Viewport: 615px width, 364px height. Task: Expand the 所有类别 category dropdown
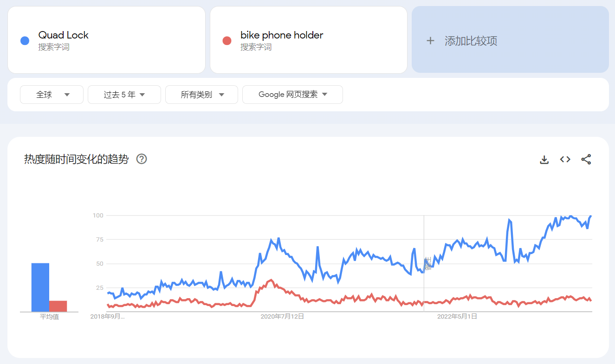201,95
